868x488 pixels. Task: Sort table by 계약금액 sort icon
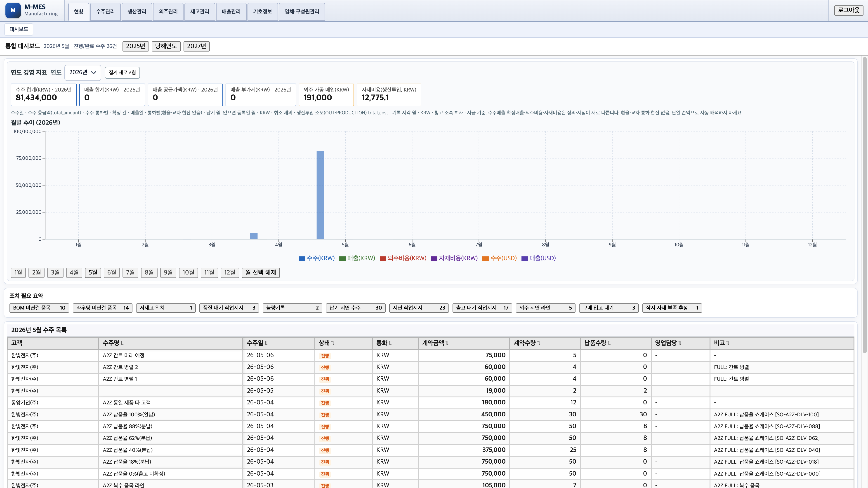447,343
